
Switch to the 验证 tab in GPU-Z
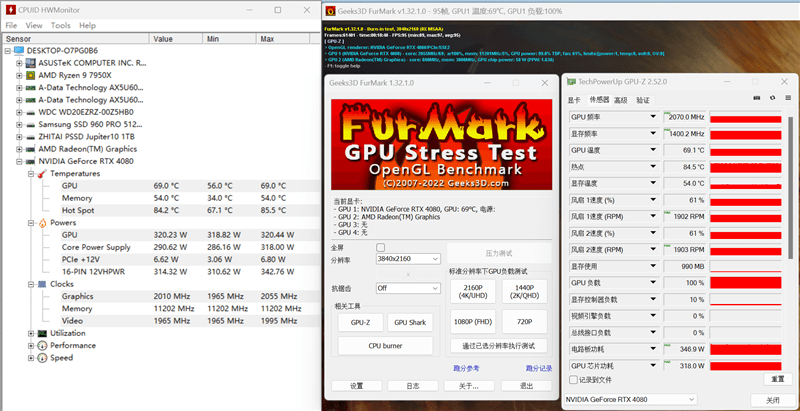pos(642,100)
